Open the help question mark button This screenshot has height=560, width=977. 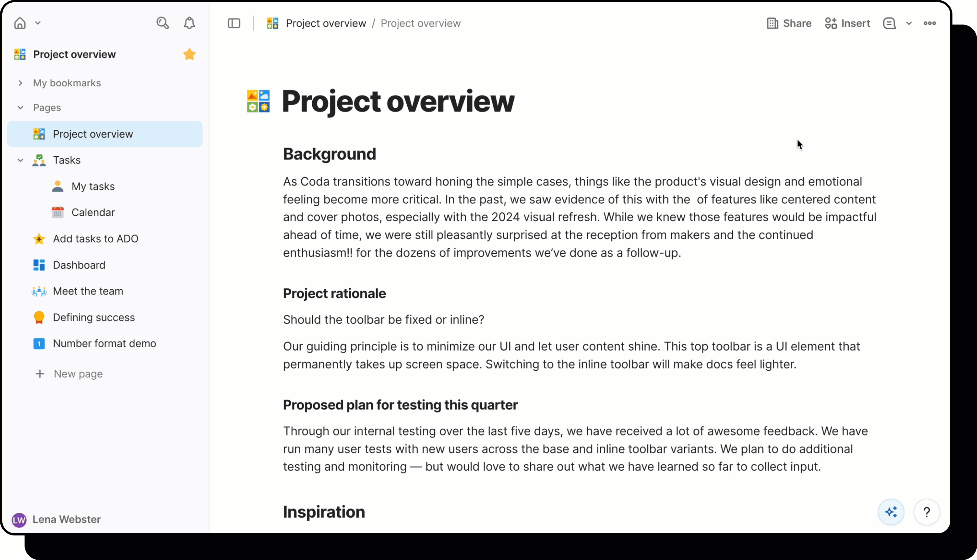[927, 512]
